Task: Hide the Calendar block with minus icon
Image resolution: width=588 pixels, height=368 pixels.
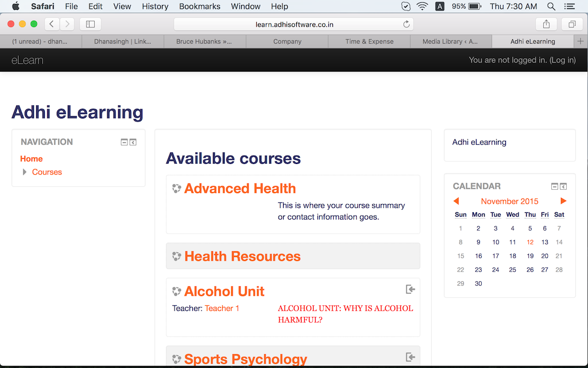Action: 555,186
